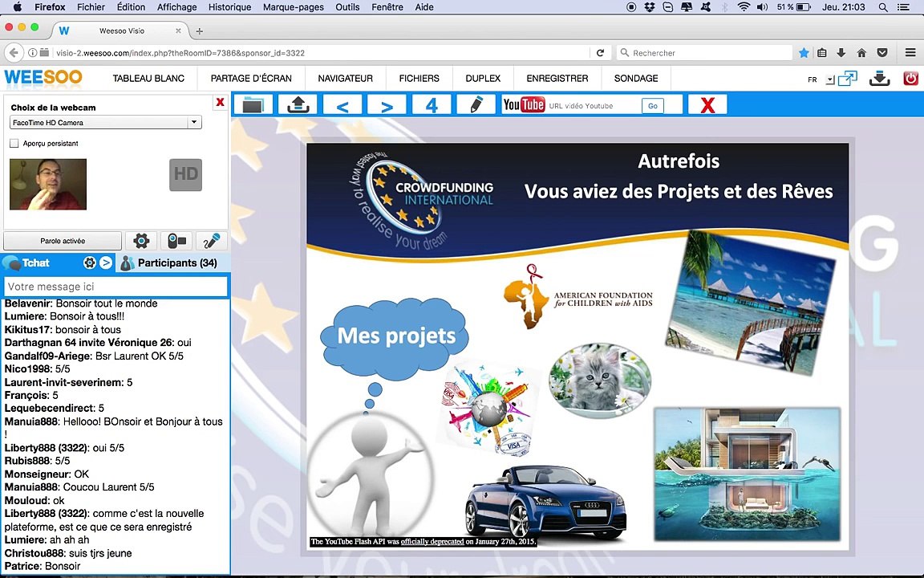Click the YouTube logo in the toolbar

click(x=524, y=105)
